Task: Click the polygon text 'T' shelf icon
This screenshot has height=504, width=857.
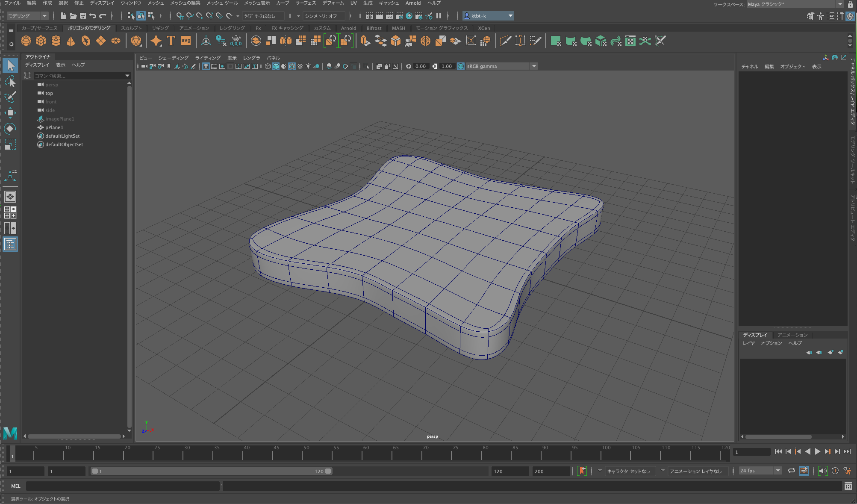Action: 171,41
